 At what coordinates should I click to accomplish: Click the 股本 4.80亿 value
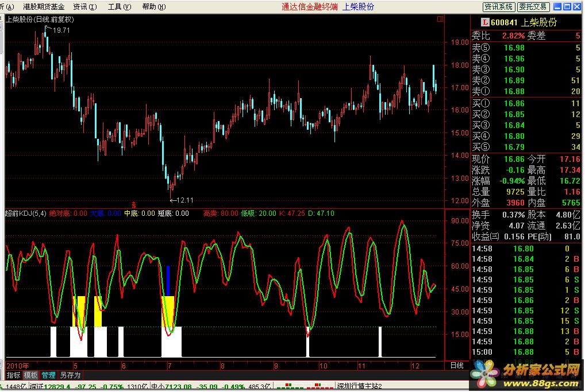pos(568,215)
